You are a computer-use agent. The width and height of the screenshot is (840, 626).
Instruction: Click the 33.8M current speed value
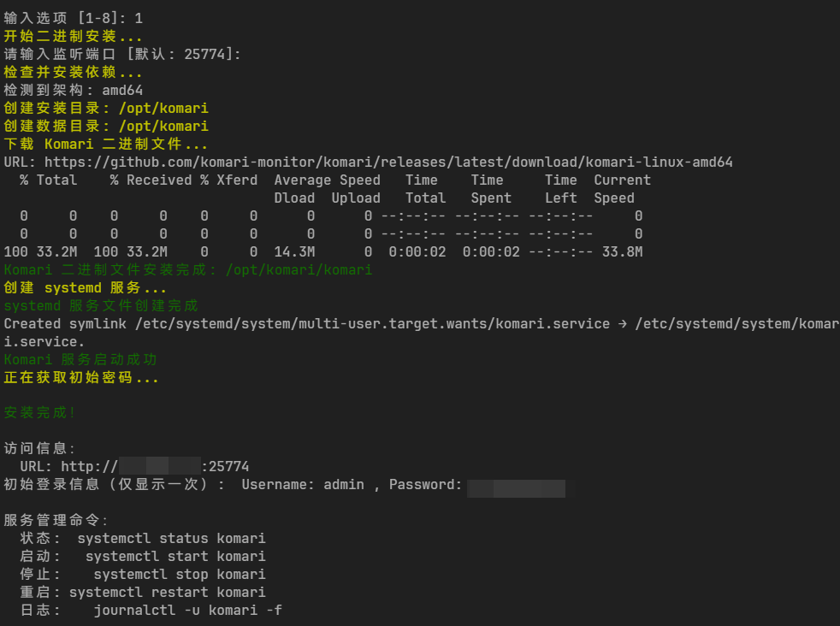622,252
